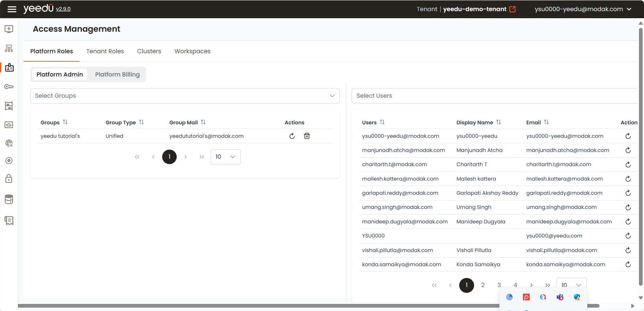The width and height of the screenshot is (644, 311).
Task: Select the Platform Admin sub-tab
Action: pos(60,74)
